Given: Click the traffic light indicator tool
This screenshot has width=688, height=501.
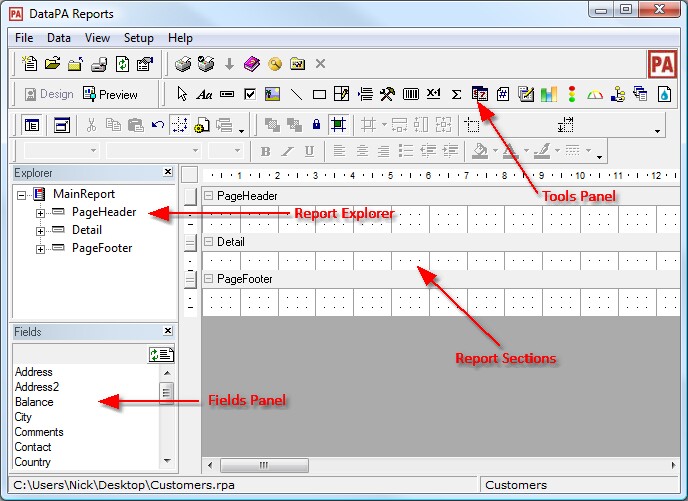Looking at the screenshot, I should click(572, 94).
